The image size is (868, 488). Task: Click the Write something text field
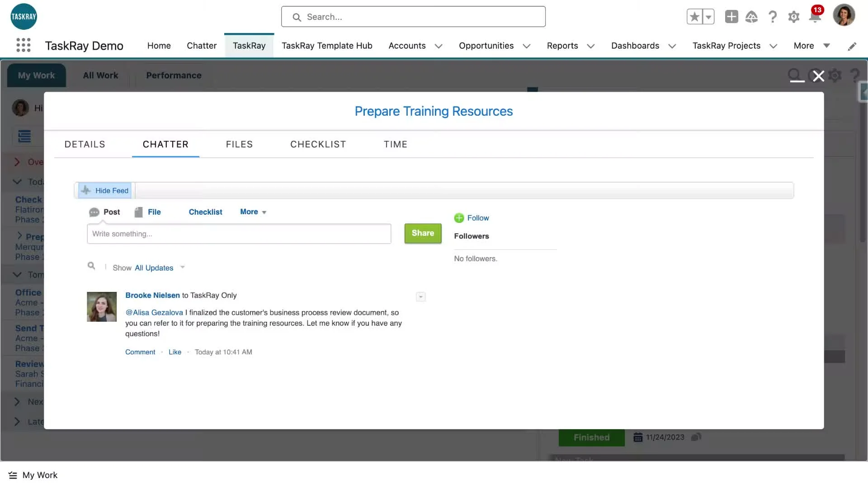[x=239, y=234]
